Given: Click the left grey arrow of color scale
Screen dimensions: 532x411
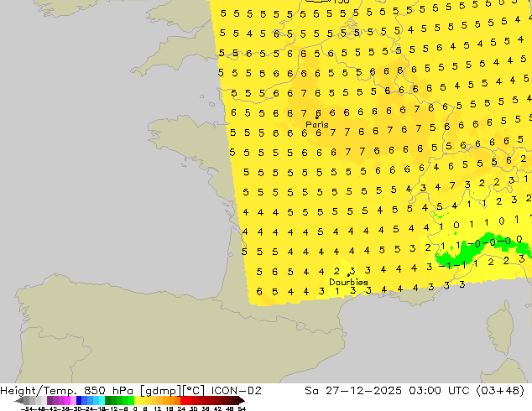Looking at the screenshot, I should [18, 401].
